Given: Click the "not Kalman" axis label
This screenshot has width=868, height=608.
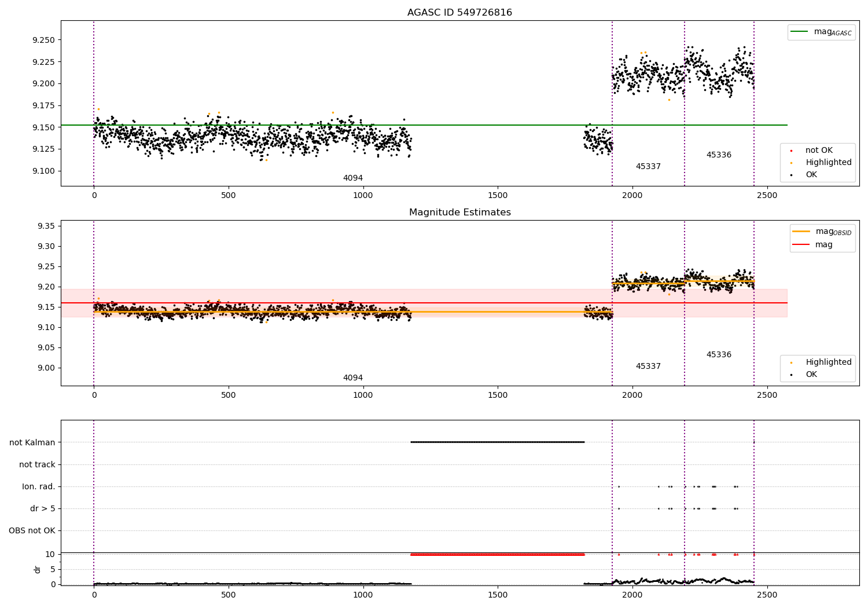Looking at the screenshot, I should [32, 442].
